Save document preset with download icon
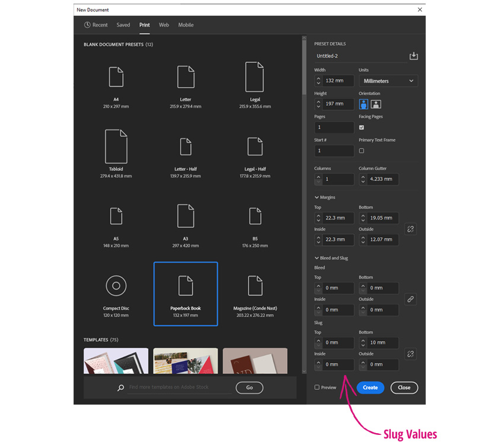 413,56
